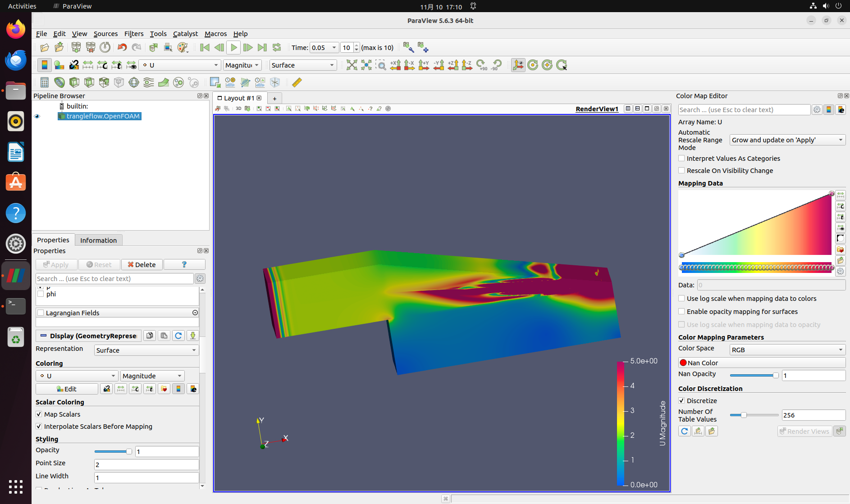Select the Ruler measurement tool icon
850x504 pixels.
click(x=297, y=82)
